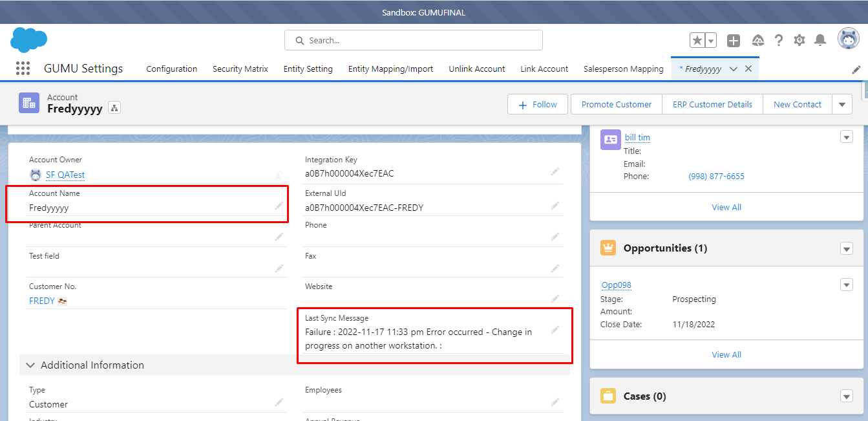The image size is (868, 421).
Task: Edit Fax field pencil icon
Action: 555,268
